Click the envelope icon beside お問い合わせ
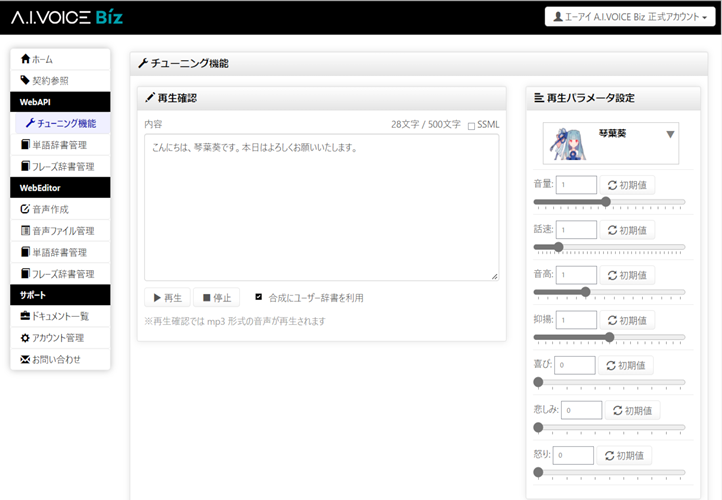The image size is (722, 500). (25, 359)
